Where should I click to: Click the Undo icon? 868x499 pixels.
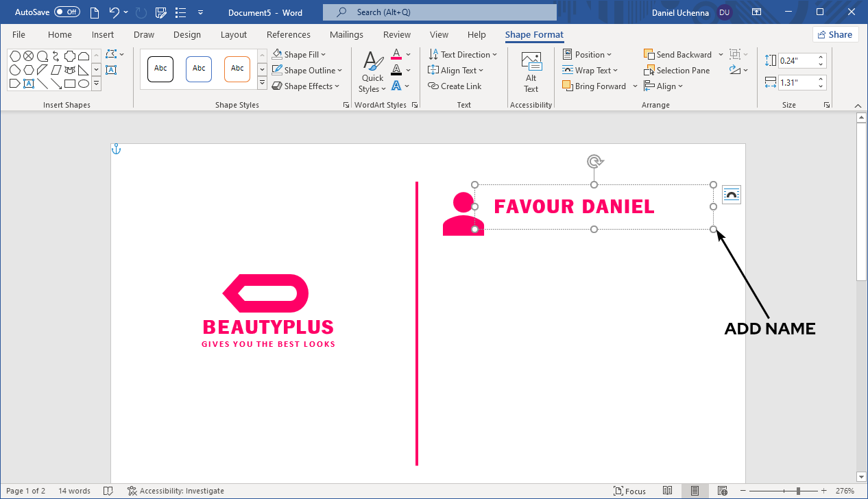point(114,12)
